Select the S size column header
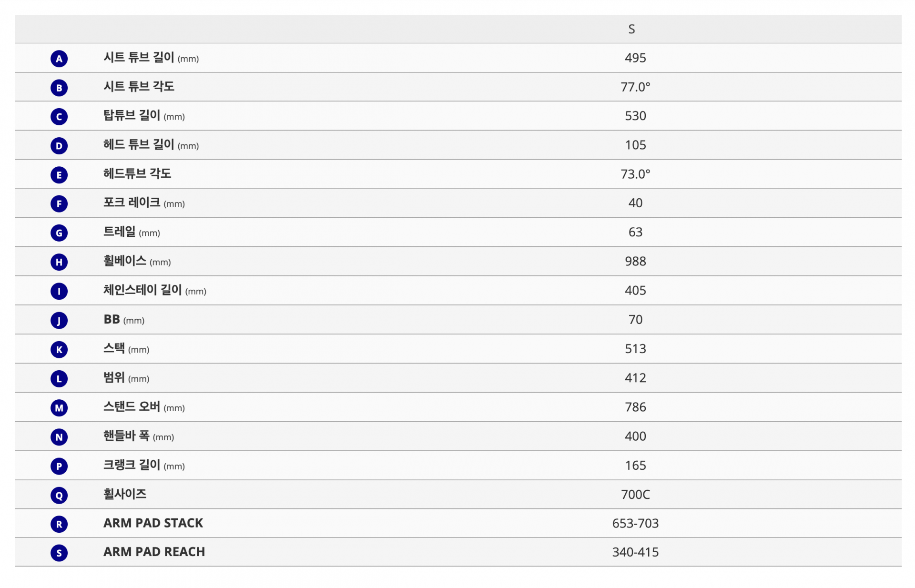Screen dimensions: 915x588 pyautogui.click(x=631, y=29)
